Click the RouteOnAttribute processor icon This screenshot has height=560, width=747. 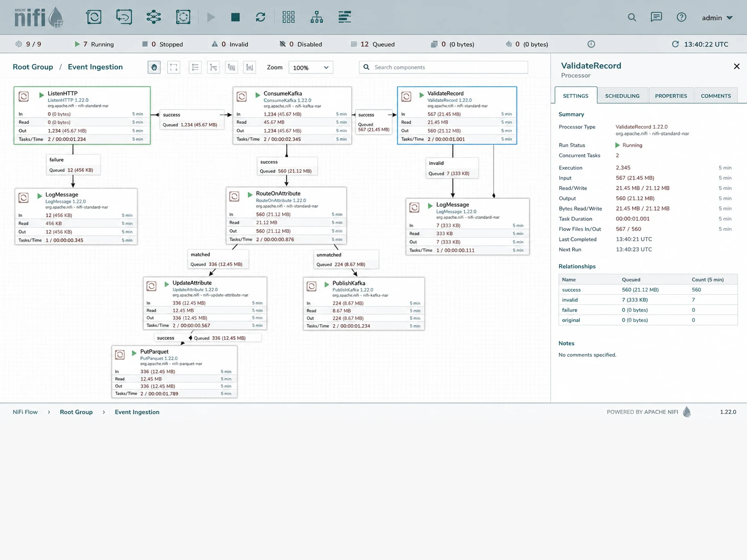pyautogui.click(x=234, y=196)
